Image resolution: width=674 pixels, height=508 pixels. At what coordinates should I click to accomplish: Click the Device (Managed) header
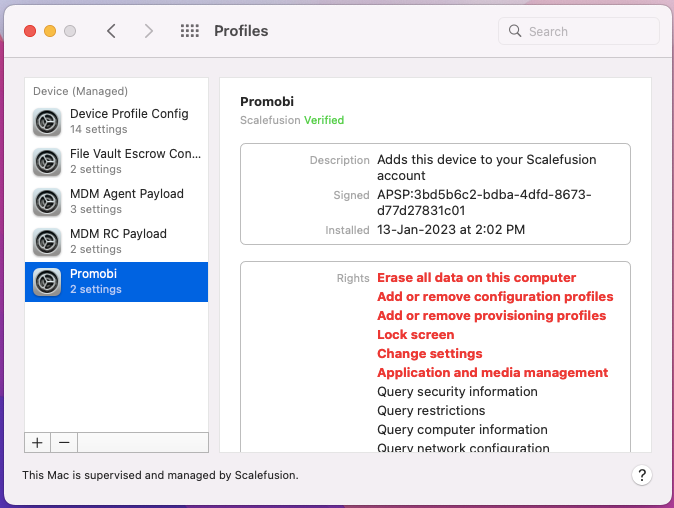[x=80, y=91]
